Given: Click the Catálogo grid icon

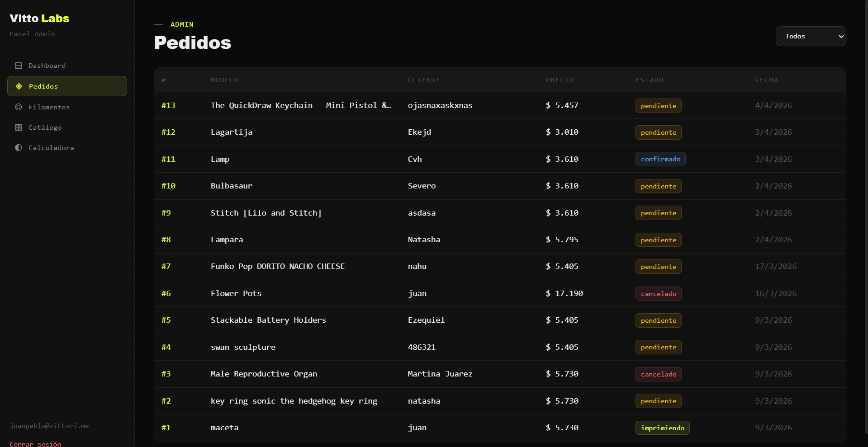Looking at the screenshot, I should point(19,127).
